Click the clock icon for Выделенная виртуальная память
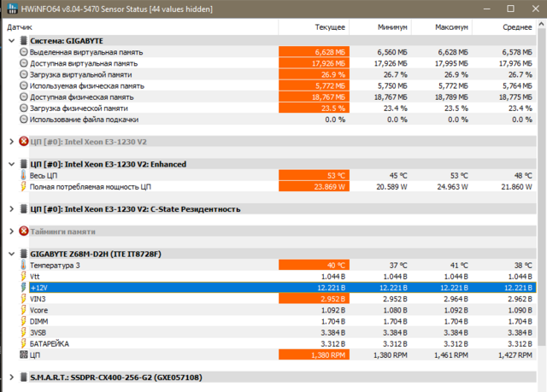This screenshot has height=392, width=547. [23, 52]
